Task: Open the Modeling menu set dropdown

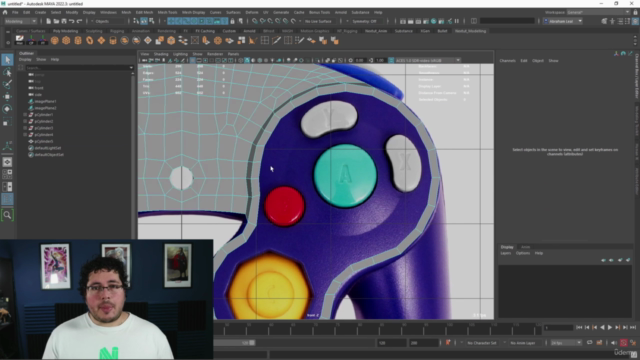Action: coord(20,21)
